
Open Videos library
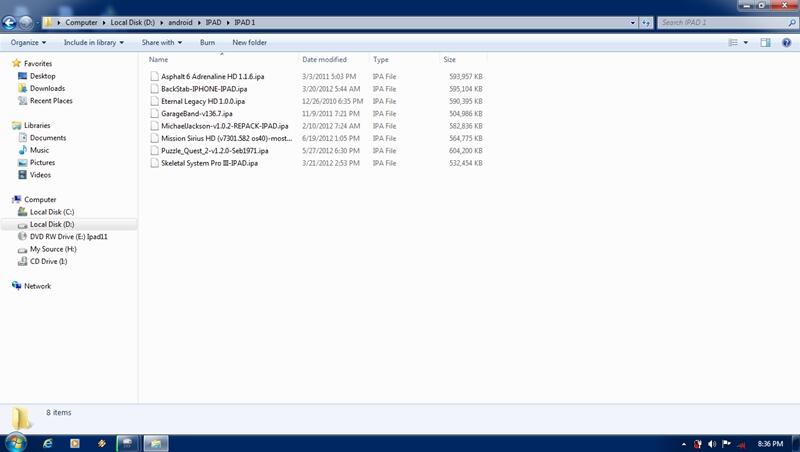[x=35, y=174]
